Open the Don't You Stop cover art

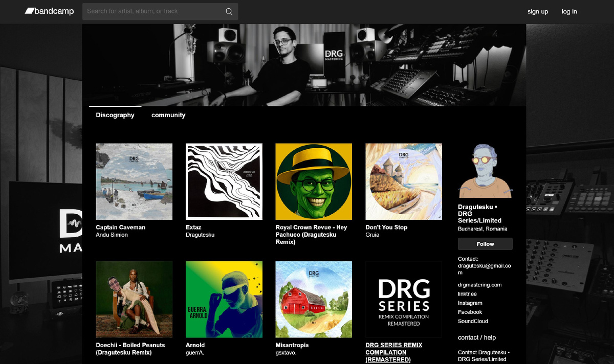point(404,181)
